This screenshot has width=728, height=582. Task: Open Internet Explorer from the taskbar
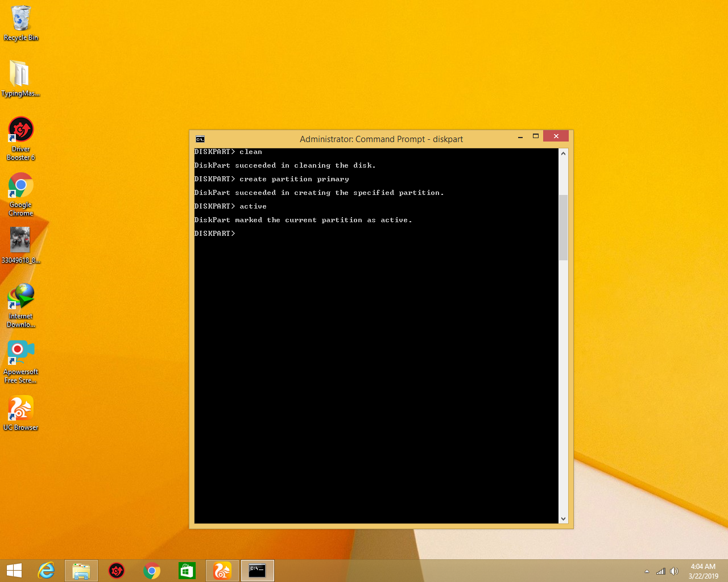[46, 571]
